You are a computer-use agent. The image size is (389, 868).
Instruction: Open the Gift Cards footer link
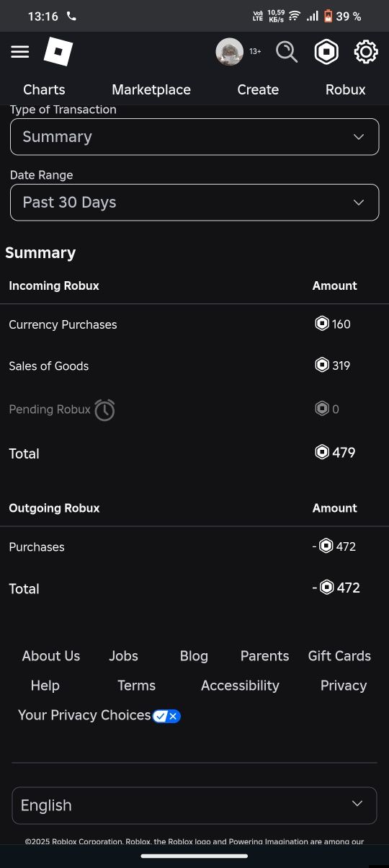(x=339, y=656)
